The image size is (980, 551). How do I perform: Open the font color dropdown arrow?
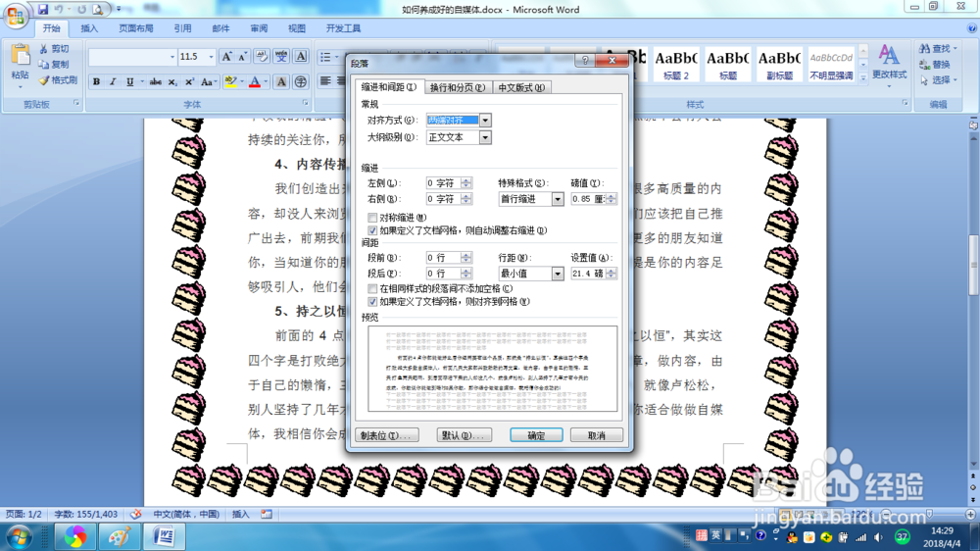click(x=266, y=82)
